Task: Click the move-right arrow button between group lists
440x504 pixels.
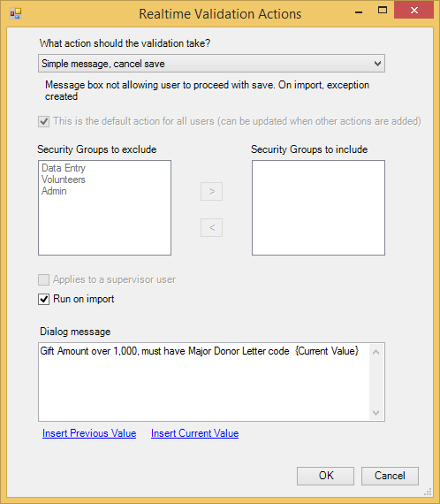Action: tap(211, 192)
